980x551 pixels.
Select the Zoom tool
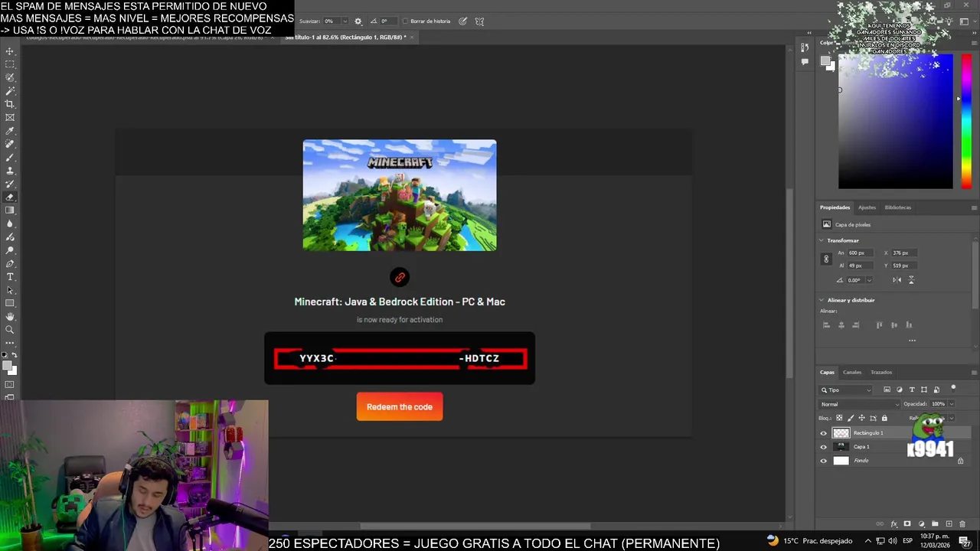click(x=10, y=330)
